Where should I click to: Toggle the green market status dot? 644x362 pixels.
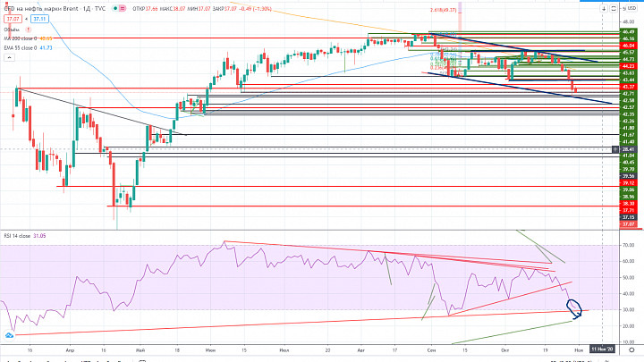click(x=115, y=8)
